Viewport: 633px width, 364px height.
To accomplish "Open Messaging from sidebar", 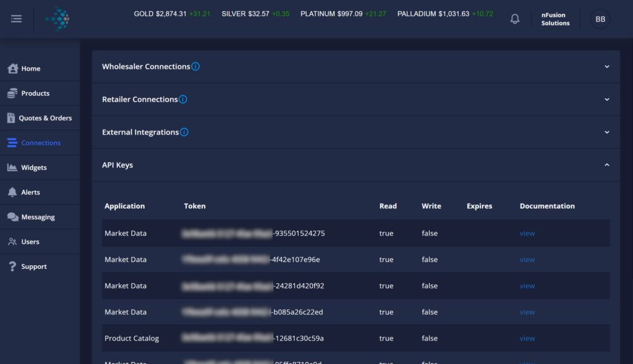I will coord(38,217).
